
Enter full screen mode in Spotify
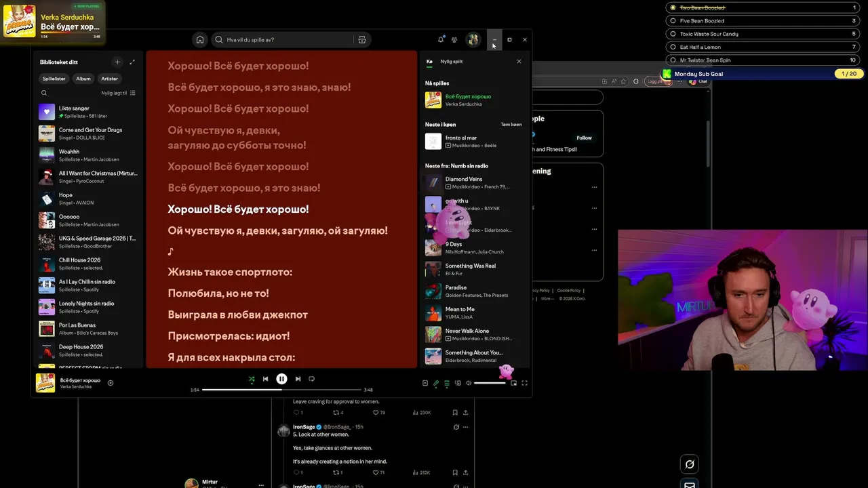pos(524,383)
